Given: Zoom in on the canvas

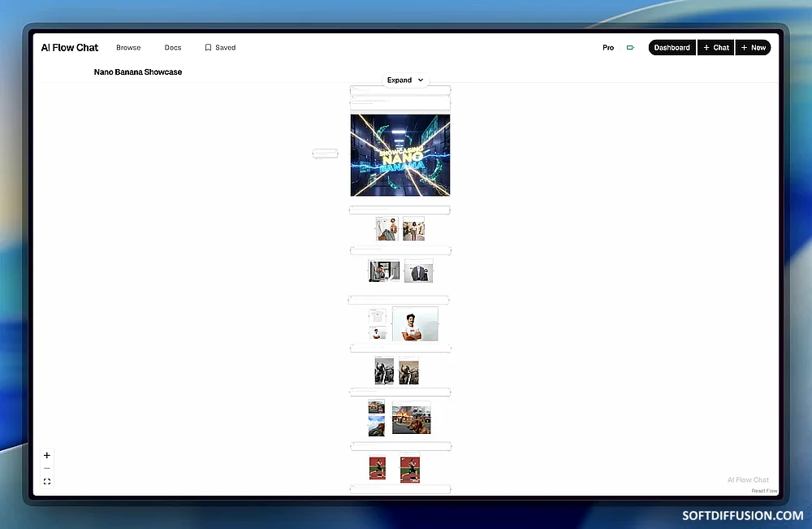Looking at the screenshot, I should (x=47, y=455).
